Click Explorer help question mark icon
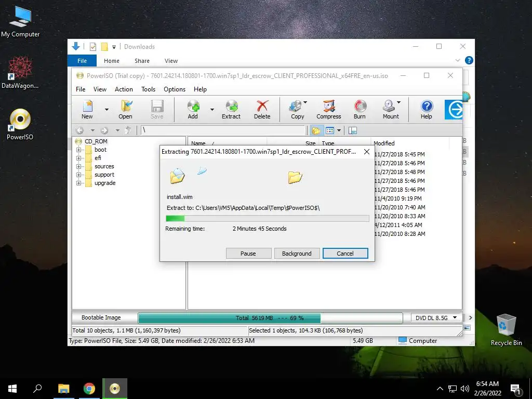The image size is (532, 399). tap(469, 60)
